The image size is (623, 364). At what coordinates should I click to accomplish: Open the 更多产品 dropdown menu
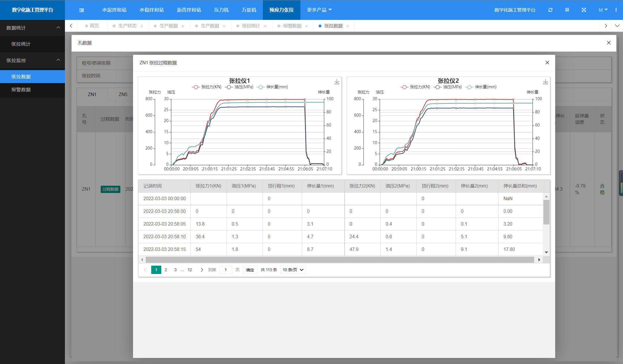click(x=319, y=10)
